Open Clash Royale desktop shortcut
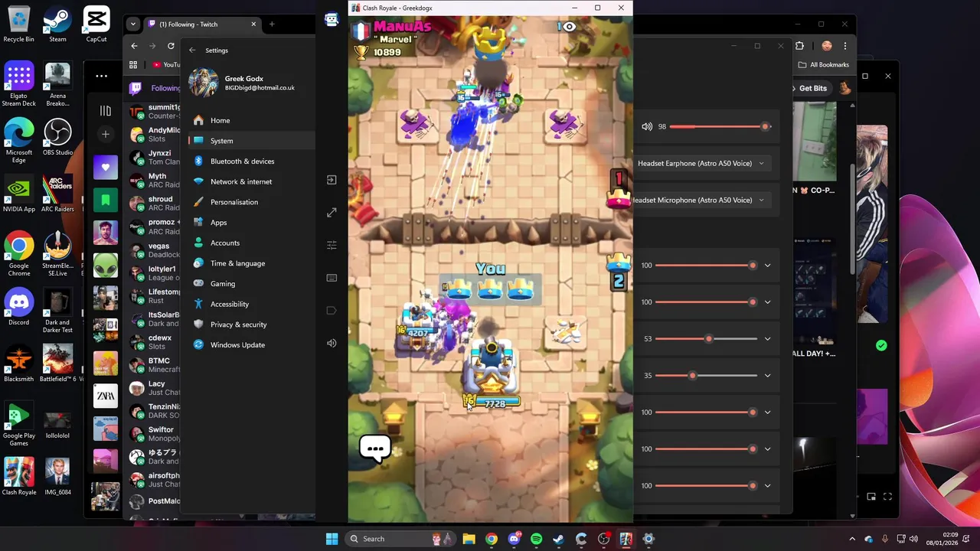 click(x=18, y=477)
